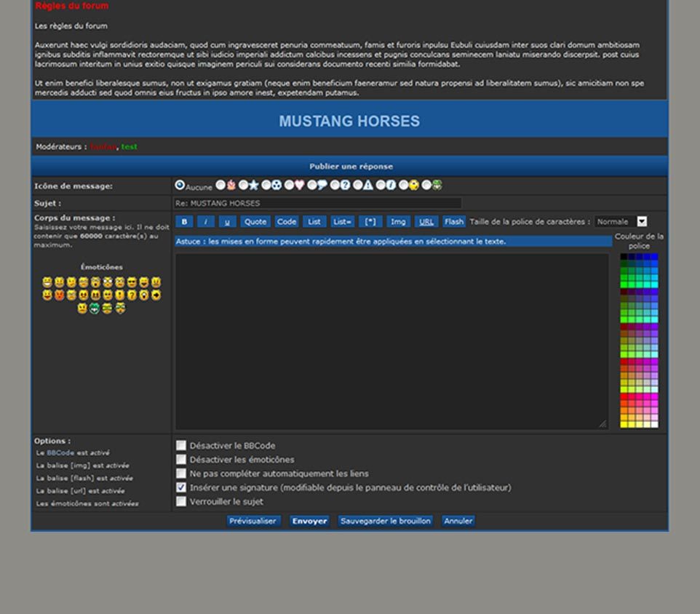This screenshot has height=614, width=700.
Task: Insert the arrow emoticon
Action: [x=156, y=295]
